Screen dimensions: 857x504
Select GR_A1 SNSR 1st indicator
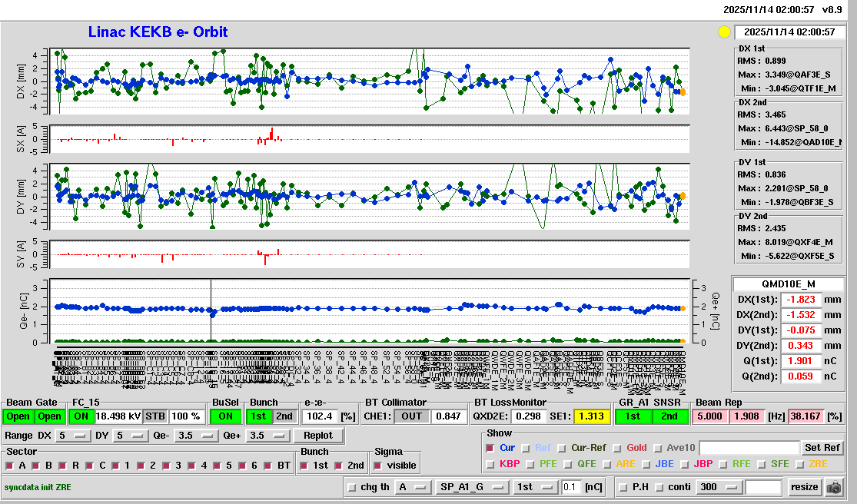(633, 416)
